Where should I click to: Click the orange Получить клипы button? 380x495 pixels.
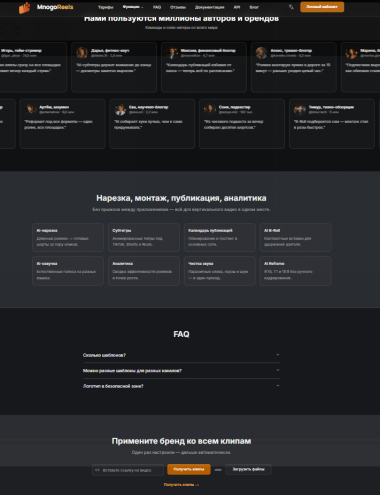[189, 469]
